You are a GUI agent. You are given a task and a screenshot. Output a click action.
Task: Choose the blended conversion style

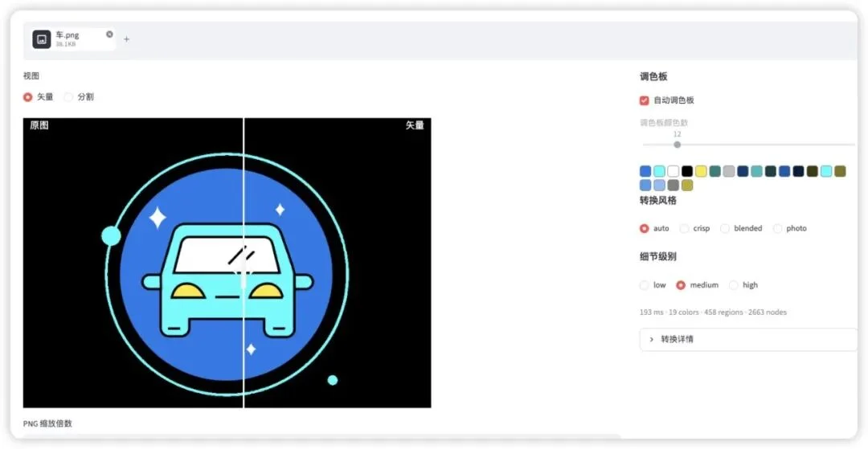coord(725,228)
